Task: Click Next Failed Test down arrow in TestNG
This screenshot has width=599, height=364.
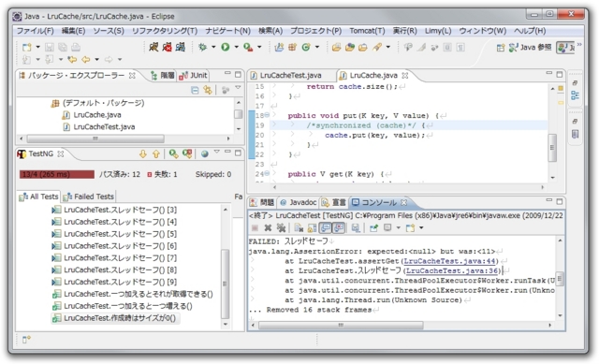Action: pyautogui.click(x=143, y=153)
